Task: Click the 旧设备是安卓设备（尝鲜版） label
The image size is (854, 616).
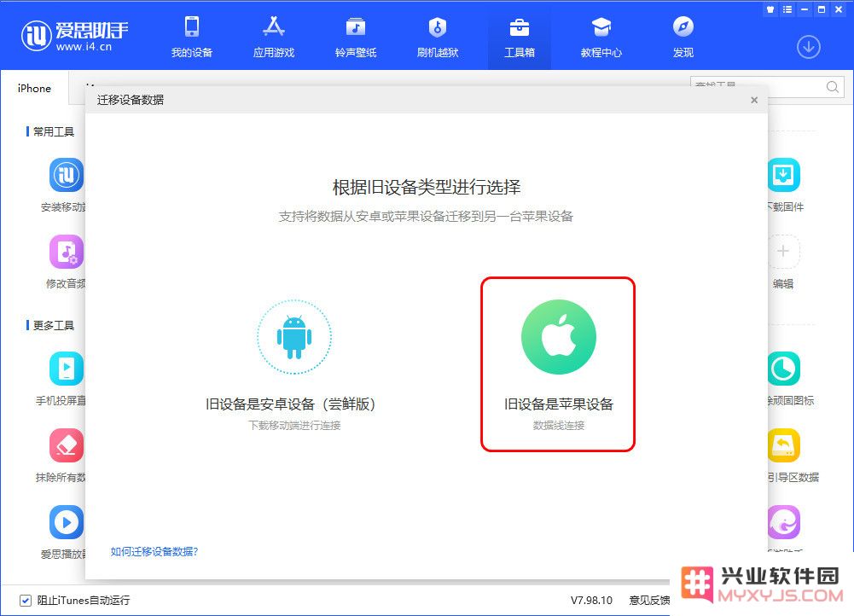Action: (290, 404)
